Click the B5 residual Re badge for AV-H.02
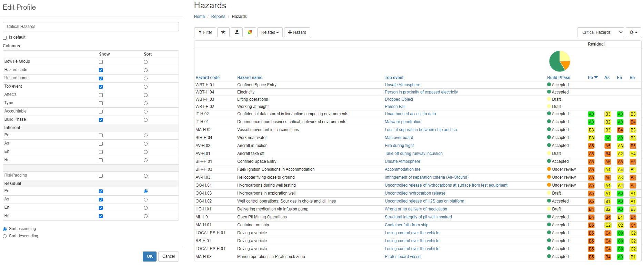The width and height of the screenshot is (644, 266). [x=633, y=146]
